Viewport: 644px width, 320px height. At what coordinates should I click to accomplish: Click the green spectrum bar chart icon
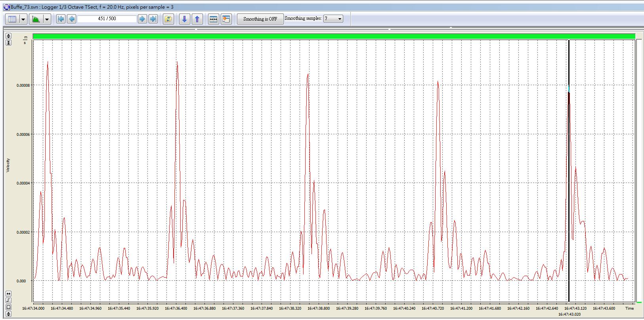tap(36, 19)
